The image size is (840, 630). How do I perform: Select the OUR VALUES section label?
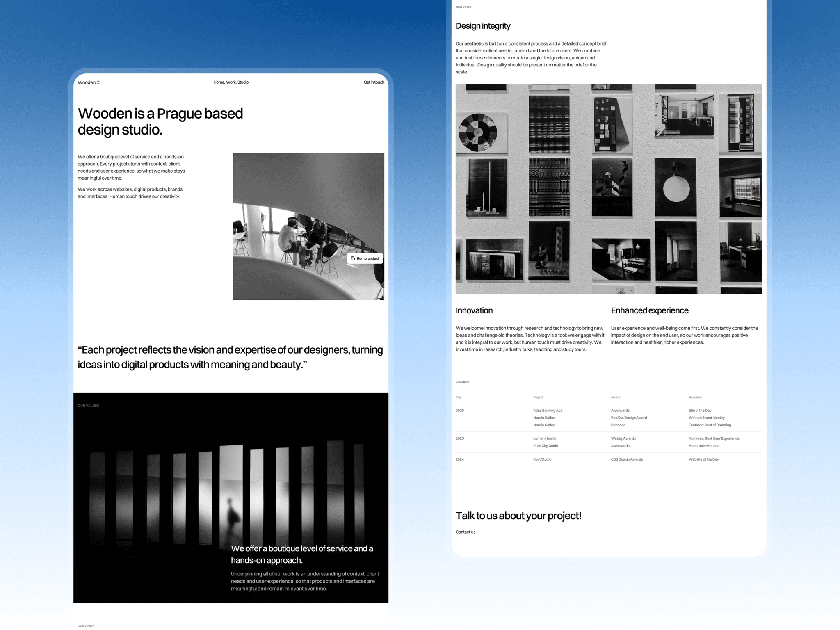point(89,406)
